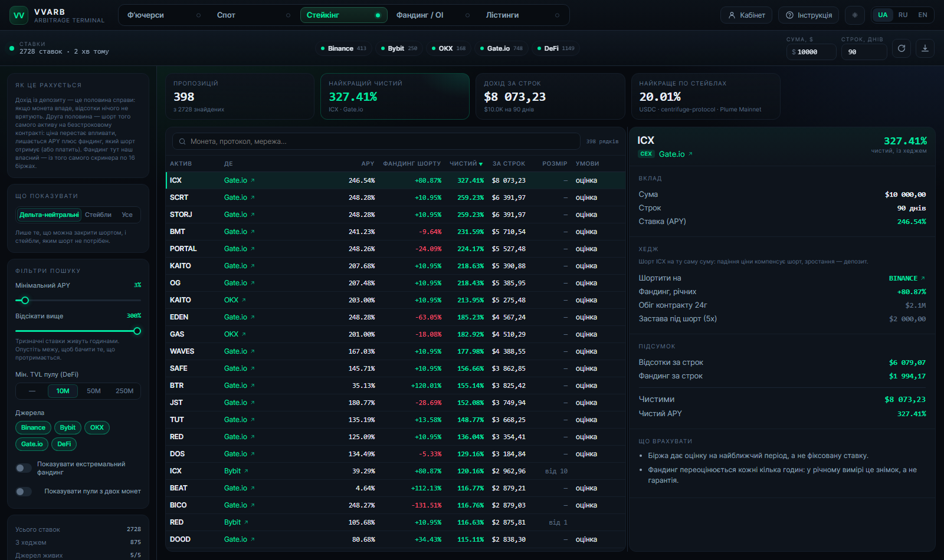944x560 pixels.
Task: Click the DeFi 1149 status chip
Action: point(556,48)
